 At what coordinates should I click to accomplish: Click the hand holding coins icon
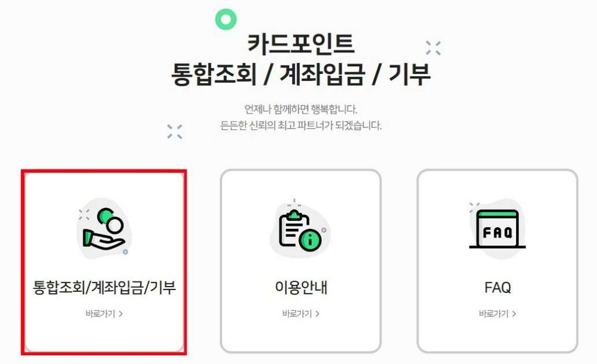point(104,229)
